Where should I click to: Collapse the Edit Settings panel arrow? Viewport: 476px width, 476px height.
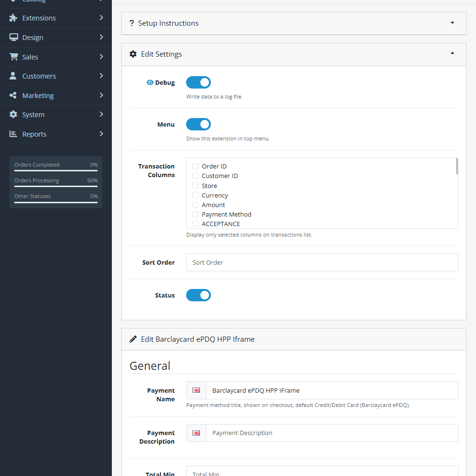pos(452,53)
